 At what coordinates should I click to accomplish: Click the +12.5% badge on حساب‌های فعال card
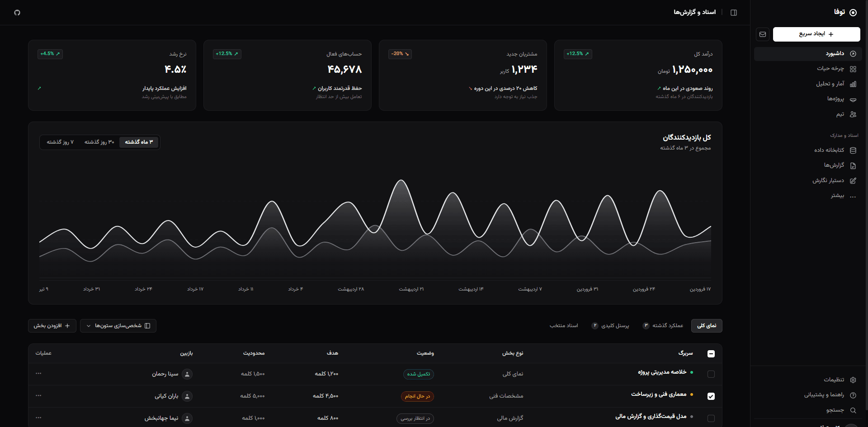(227, 54)
